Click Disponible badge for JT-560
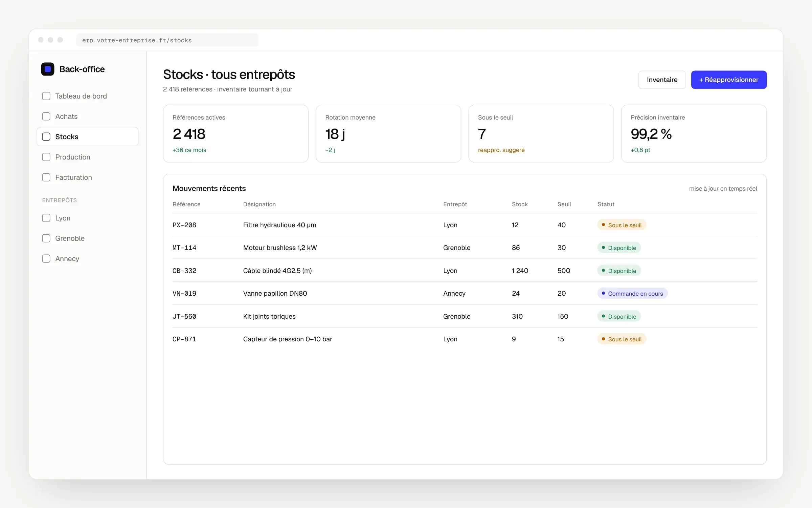Image resolution: width=812 pixels, height=508 pixels. pos(619,316)
